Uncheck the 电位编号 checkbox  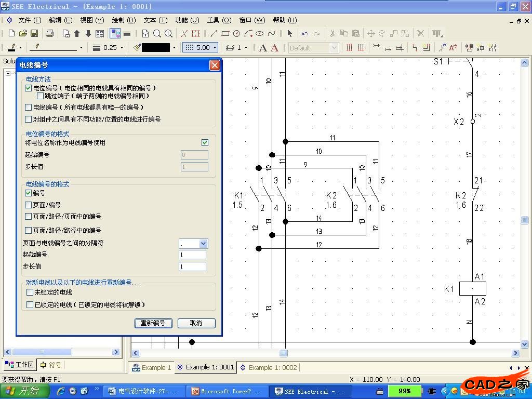(29, 88)
